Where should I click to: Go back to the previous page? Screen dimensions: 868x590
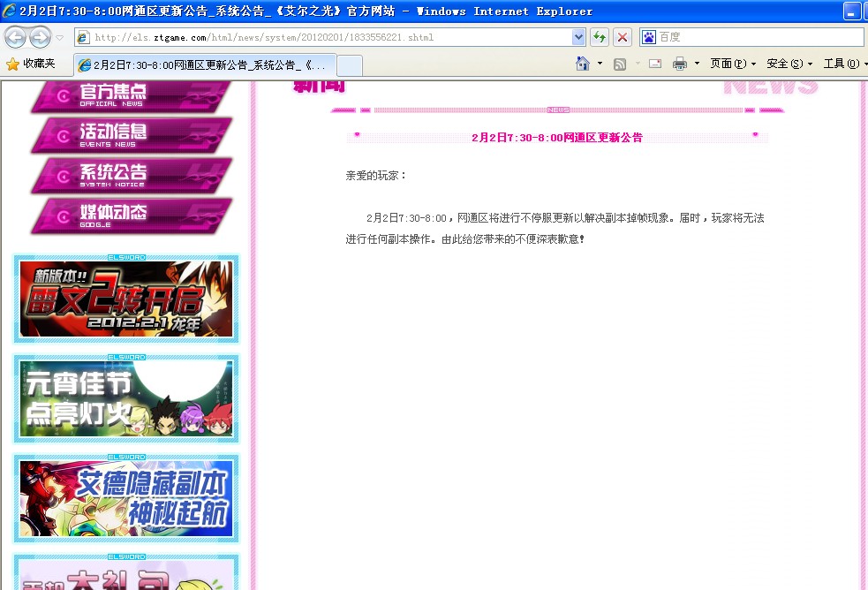16,38
